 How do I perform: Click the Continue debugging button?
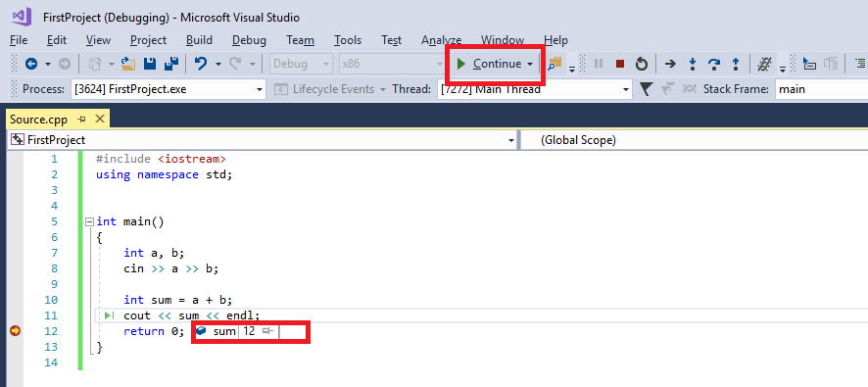click(x=490, y=65)
